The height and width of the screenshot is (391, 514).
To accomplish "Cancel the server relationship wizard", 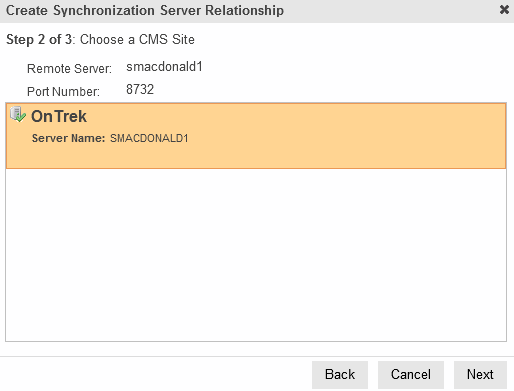I will [x=411, y=375].
